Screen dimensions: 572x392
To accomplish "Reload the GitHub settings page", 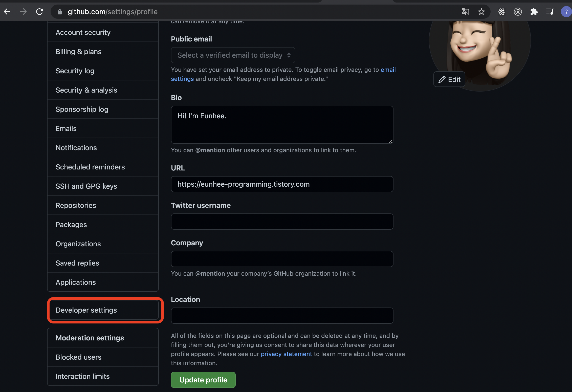I will coord(39,12).
